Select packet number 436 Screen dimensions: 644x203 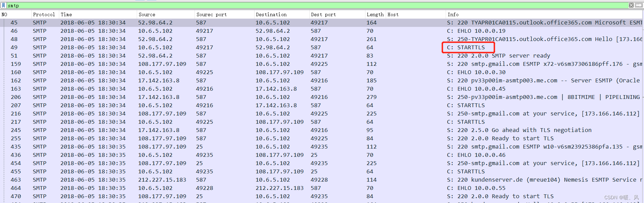pos(15,155)
